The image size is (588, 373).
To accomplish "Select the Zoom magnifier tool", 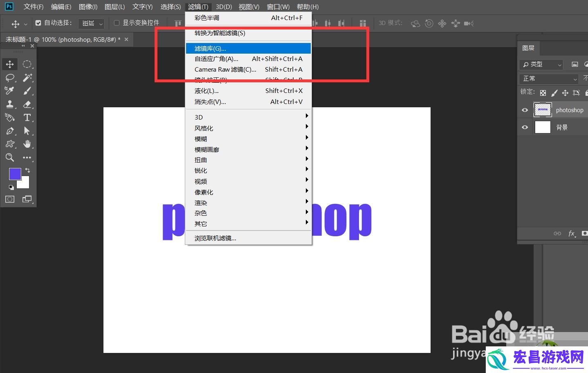I will 10,158.
